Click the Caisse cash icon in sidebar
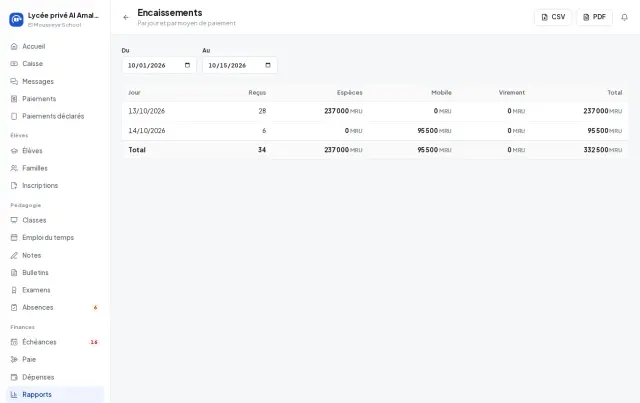 pos(14,64)
